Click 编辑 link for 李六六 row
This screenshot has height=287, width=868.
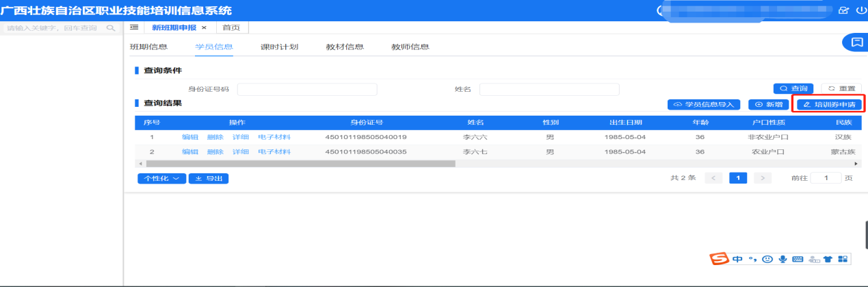(x=189, y=137)
